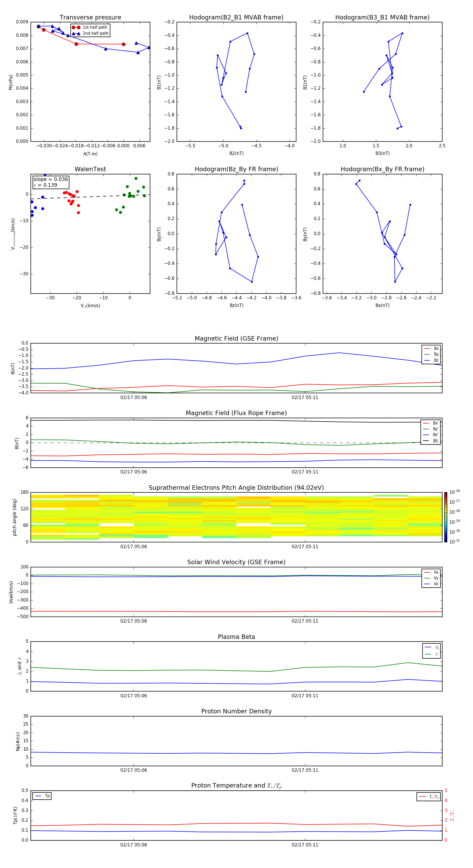Click the "Vsw(km/s)" y-axis label
473x868 pixels.
pyautogui.click(x=11, y=592)
